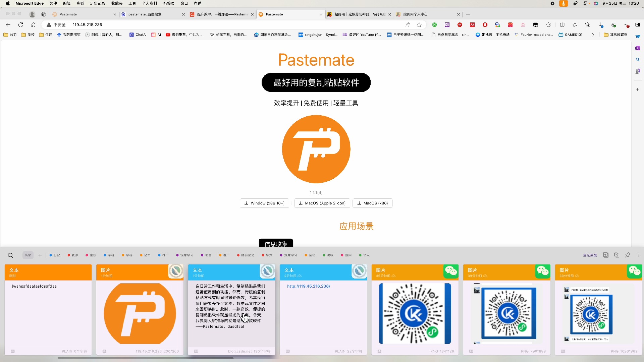This screenshot has width=644, height=362.
Task: Open the red hand ad-blocker extension
Action: click(x=485, y=24)
